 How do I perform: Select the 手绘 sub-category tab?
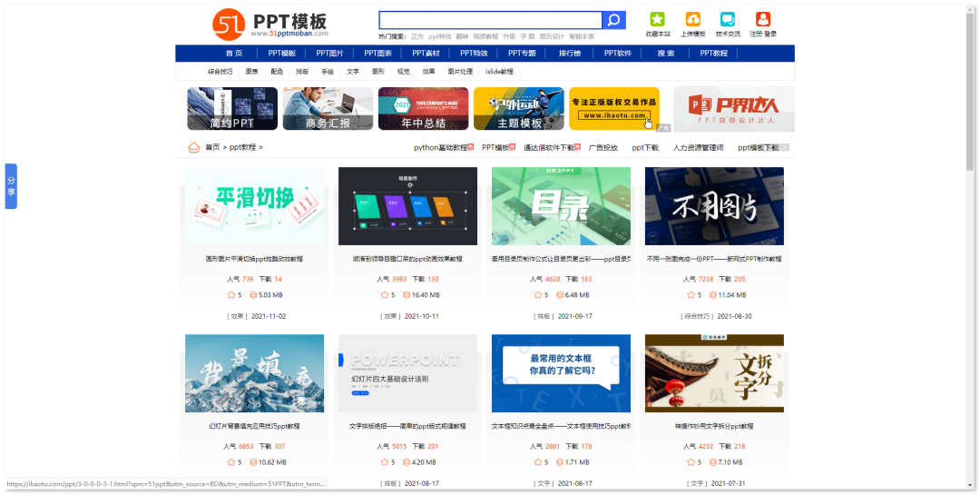[328, 72]
